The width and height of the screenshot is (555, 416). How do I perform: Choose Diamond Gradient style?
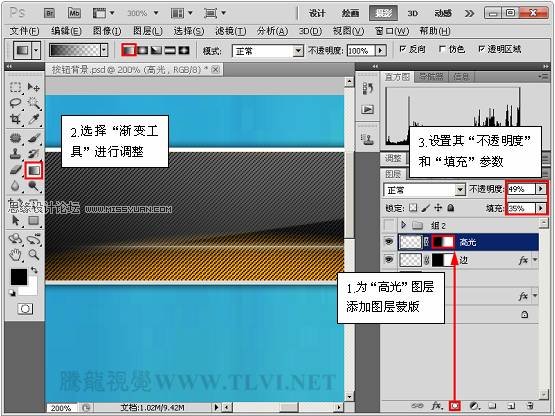click(184, 50)
